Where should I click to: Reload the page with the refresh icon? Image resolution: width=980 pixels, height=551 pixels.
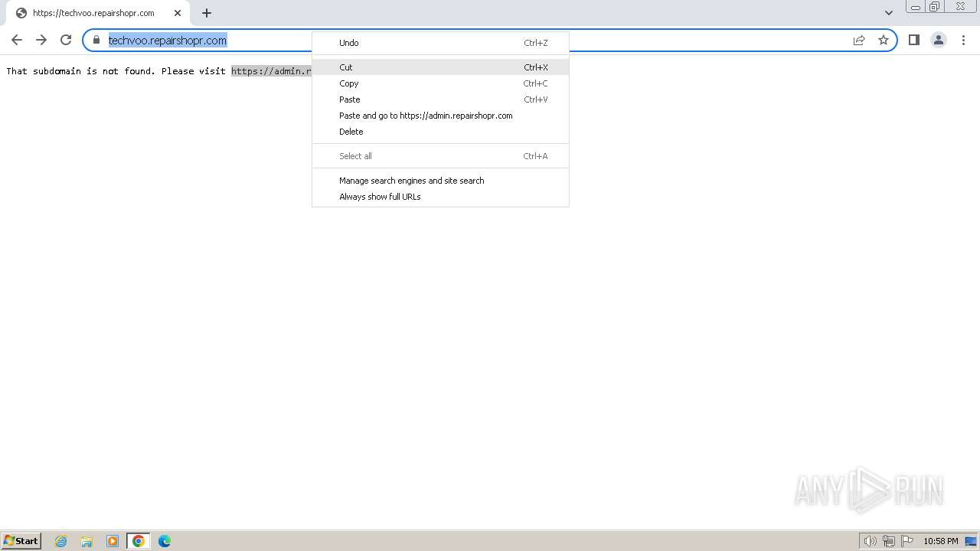66,40
